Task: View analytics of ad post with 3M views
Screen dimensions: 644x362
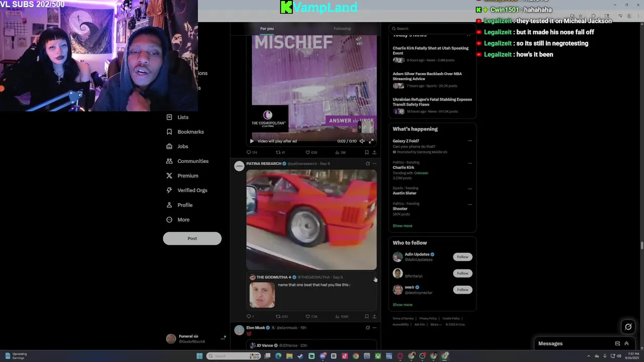Action: [341, 152]
